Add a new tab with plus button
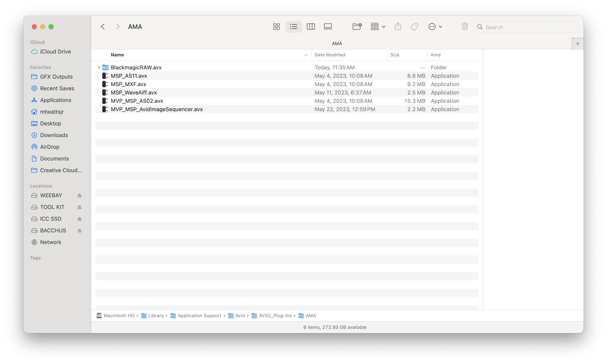Viewport: 607px width, 364px height. [x=577, y=44]
